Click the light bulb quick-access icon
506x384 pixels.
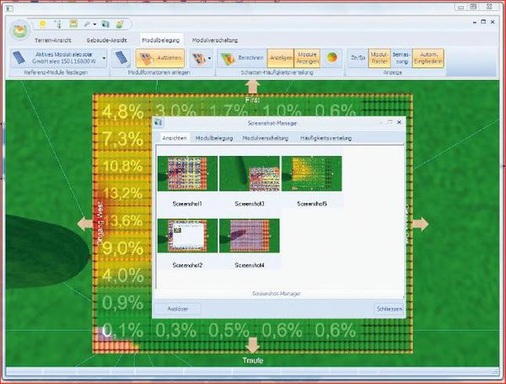tap(42, 24)
